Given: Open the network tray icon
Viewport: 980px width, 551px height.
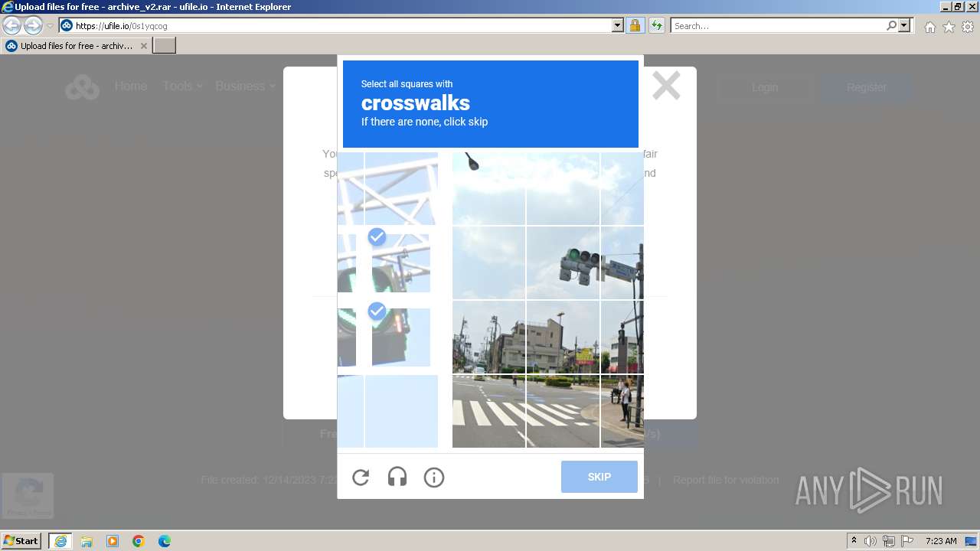Looking at the screenshot, I should (x=889, y=541).
